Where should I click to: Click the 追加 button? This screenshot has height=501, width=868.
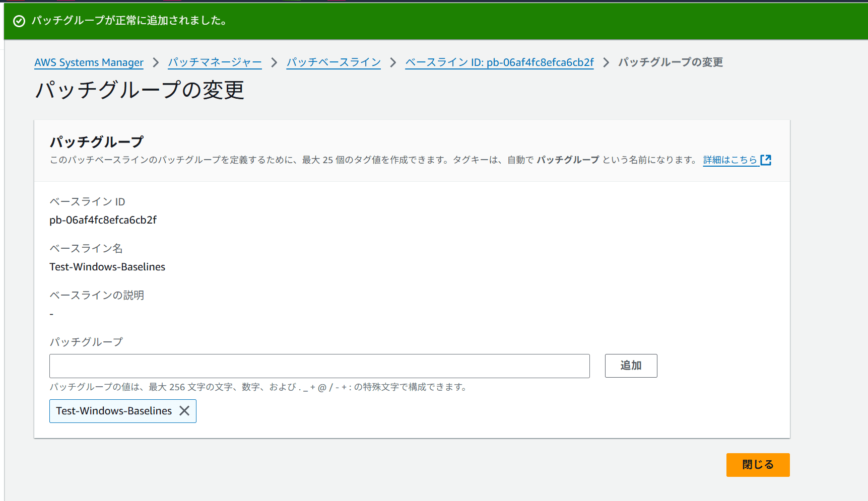(631, 366)
